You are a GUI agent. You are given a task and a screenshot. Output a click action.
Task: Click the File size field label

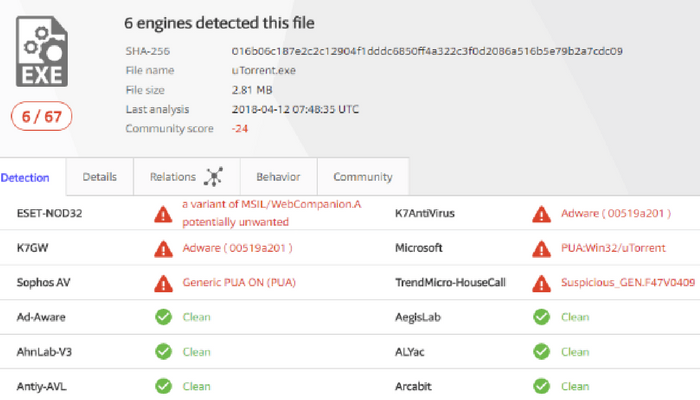tap(145, 90)
